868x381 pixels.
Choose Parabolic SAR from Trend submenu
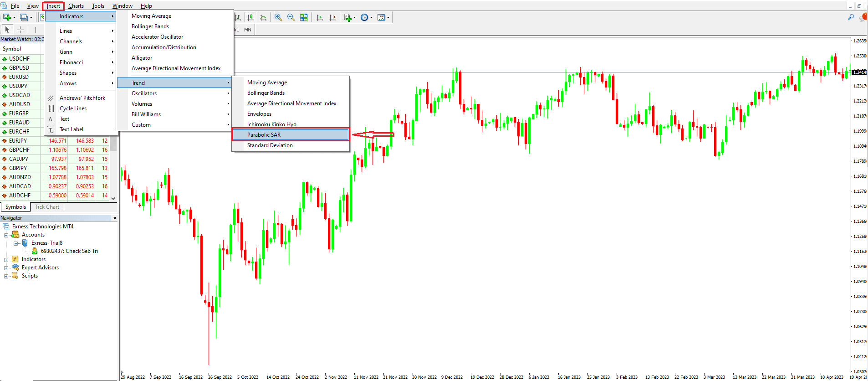291,134
